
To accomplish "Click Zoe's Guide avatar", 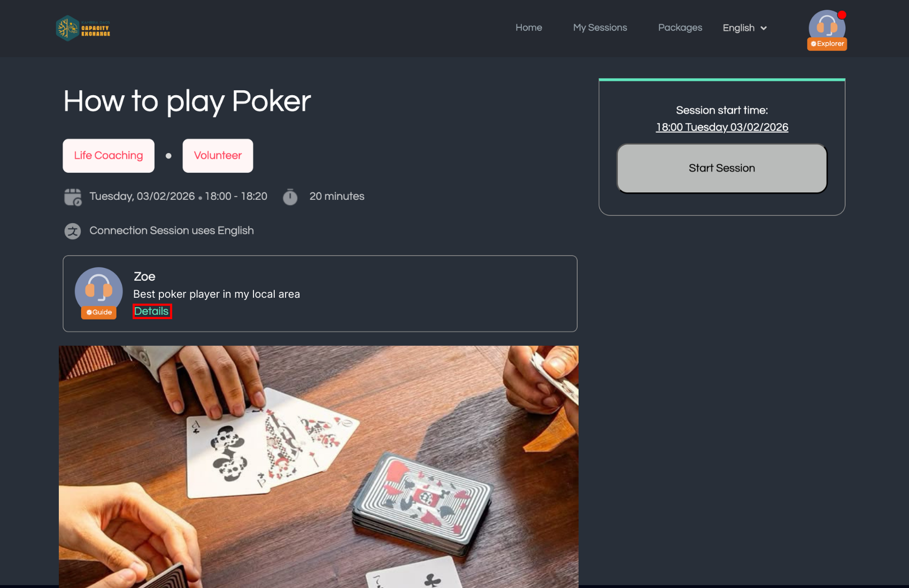I will click(98, 290).
